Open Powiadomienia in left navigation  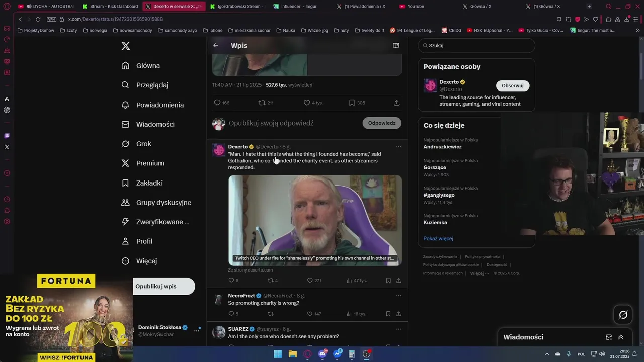pyautogui.click(x=153, y=105)
